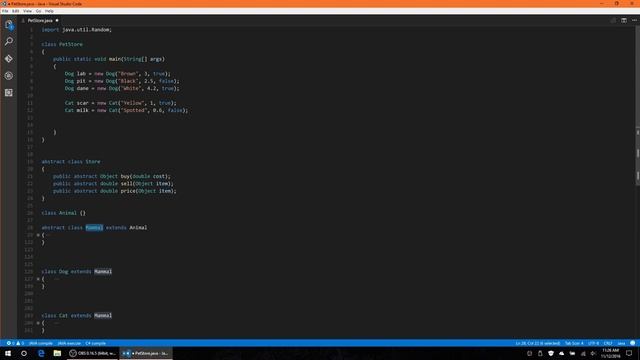Click 'import java.util.Random;' on line 1
640x360 pixels.
point(76,30)
